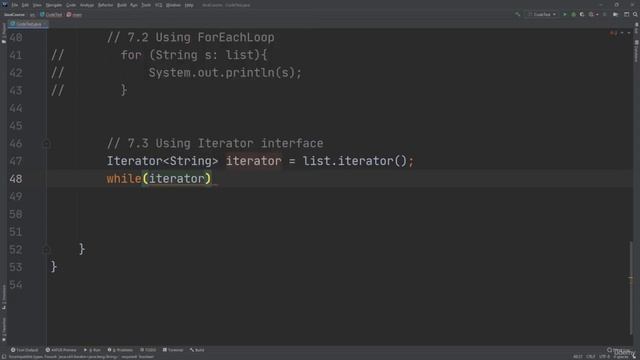Go to previous highlighted error arrow
The image size is (640, 360).
[622, 33]
